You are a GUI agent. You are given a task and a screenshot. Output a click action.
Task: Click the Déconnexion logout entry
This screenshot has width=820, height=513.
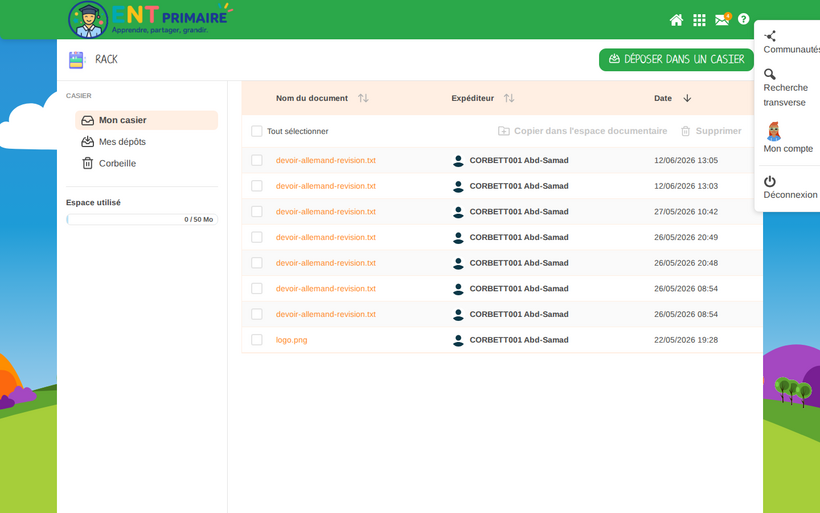(790, 195)
